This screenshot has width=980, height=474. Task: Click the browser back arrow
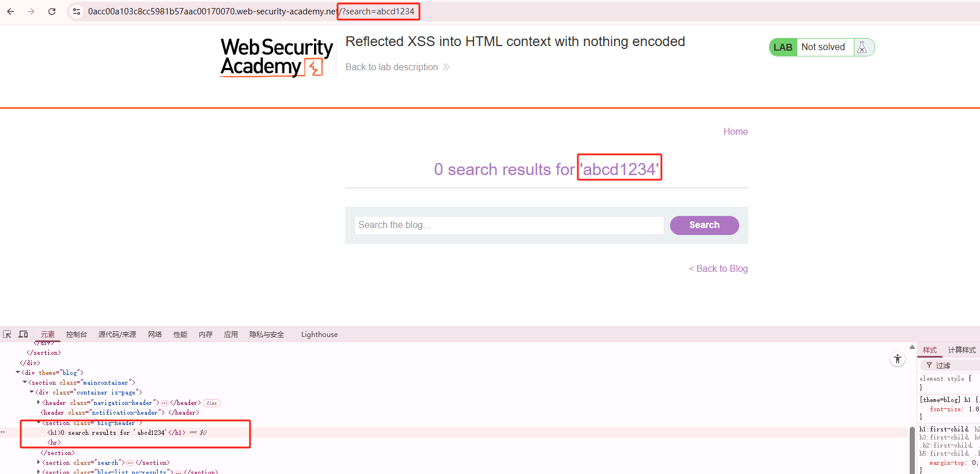pyautogui.click(x=10, y=12)
